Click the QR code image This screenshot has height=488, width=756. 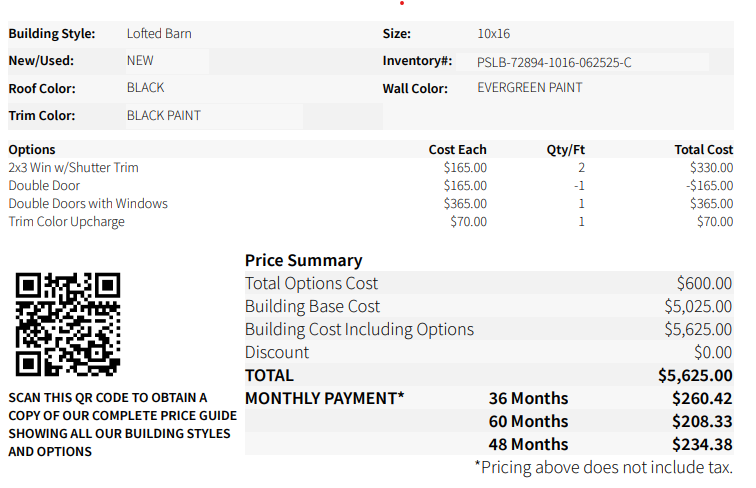pyautogui.click(x=68, y=324)
